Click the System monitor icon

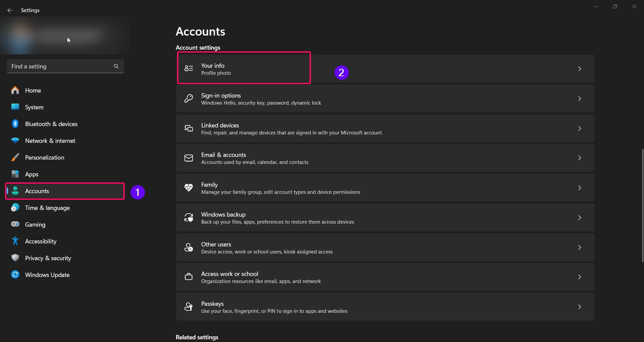[x=15, y=107]
